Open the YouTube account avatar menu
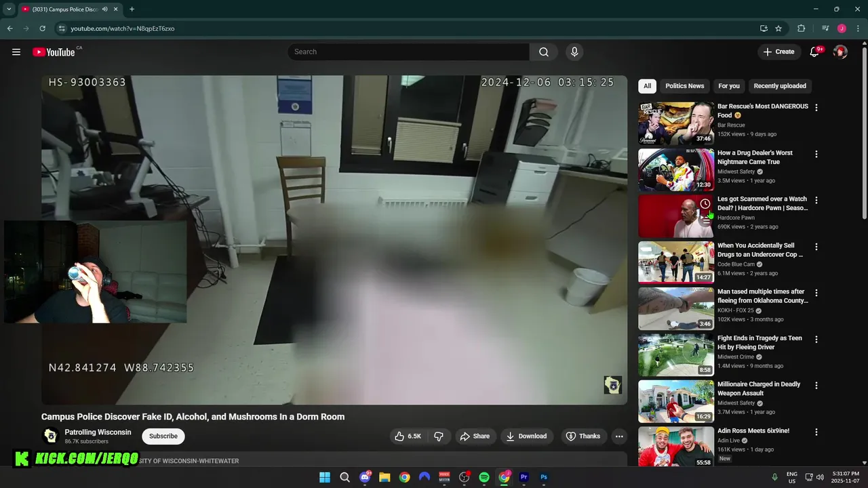 pyautogui.click(x=840, y=52)
